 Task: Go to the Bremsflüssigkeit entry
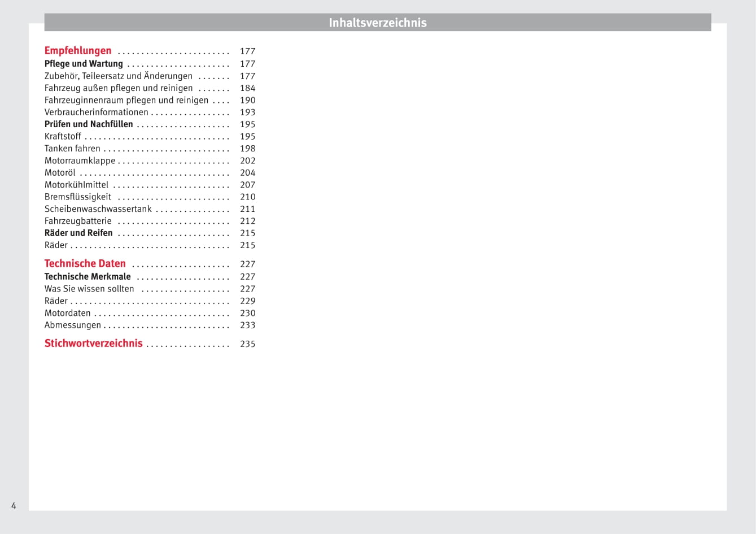tap(78, 197)
